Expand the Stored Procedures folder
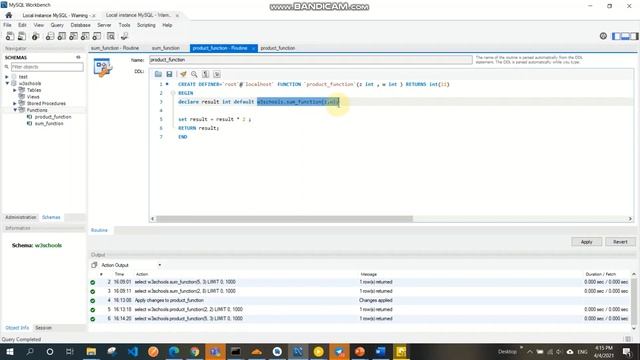640x360 pixels. (15, 104)
